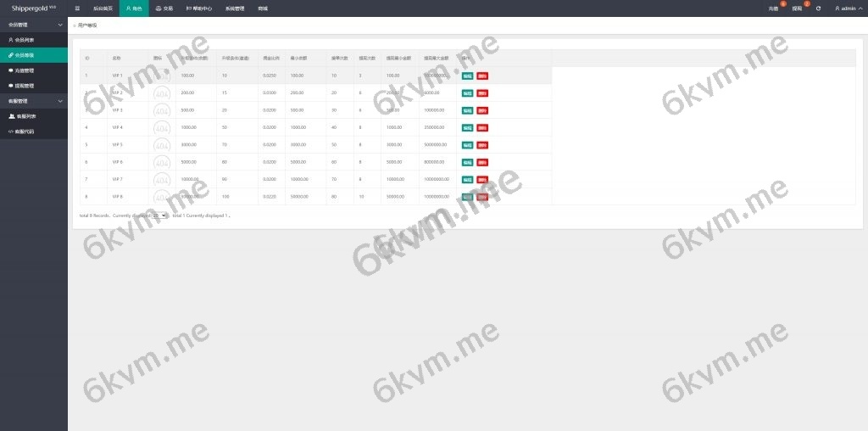Click the green edit button for VIP 1
Viewport: 868px width, 431px height.
467,76
